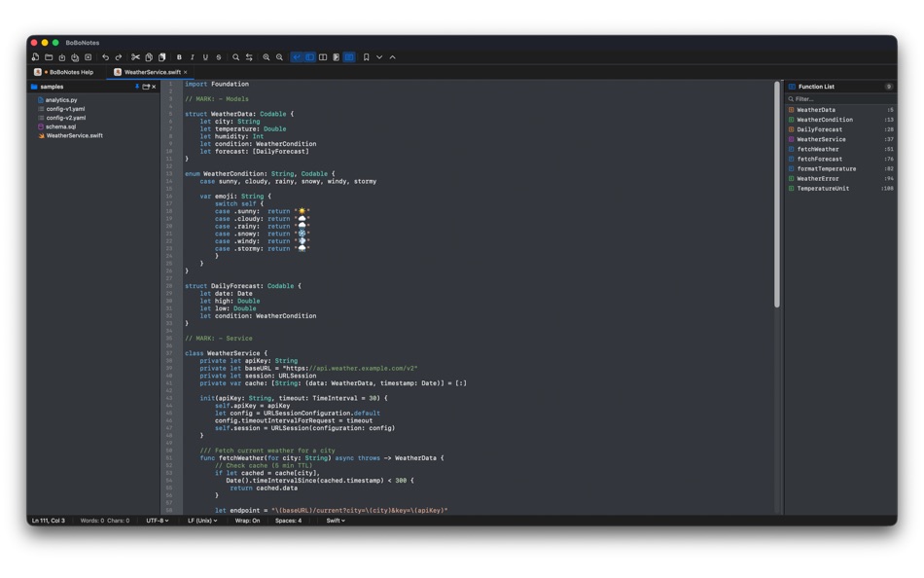Viewport: 924px width, 578px height.
Task: Toggle Italic formatting in the toolbar
Action: [x=193, y=57]
